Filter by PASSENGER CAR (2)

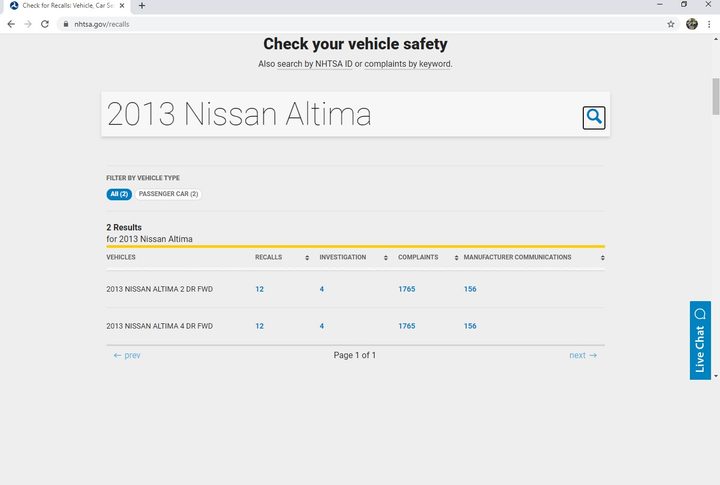tap(169, 194)
